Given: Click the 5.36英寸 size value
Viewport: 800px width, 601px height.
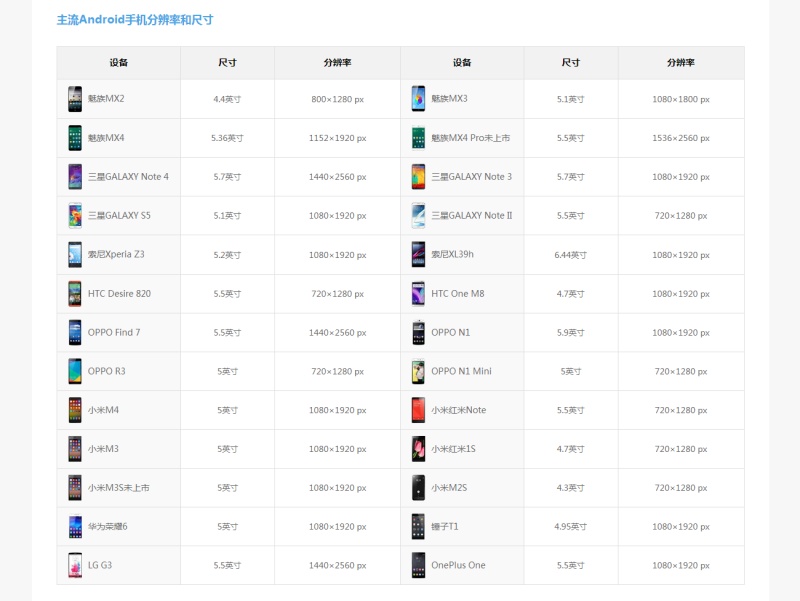Looking at the screenshot, I should pyautogui.click(x=227, y=138).
